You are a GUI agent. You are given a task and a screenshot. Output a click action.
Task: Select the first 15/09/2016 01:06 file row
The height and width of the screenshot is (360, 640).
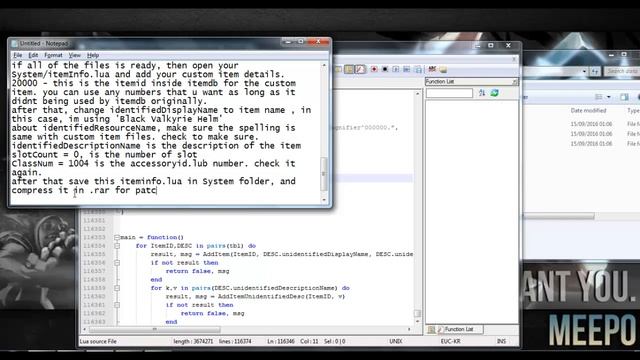pyautogui.click(x=591, y=124)
